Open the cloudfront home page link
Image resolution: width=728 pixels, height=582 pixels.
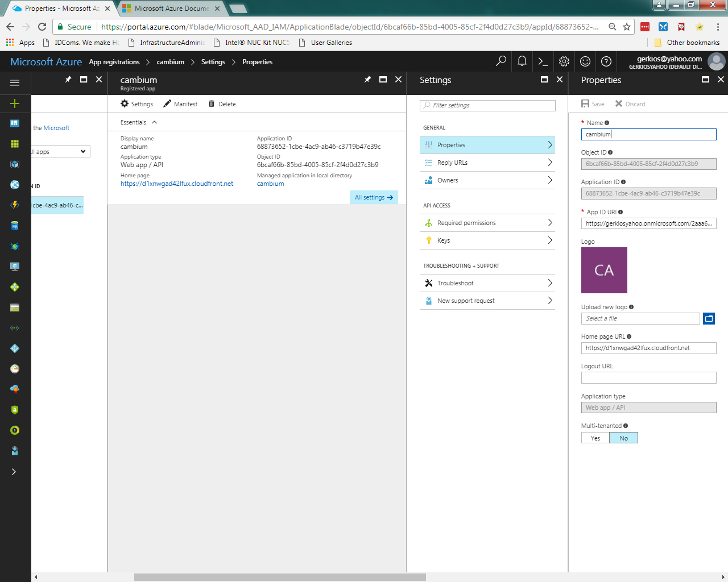[x=177, y=184]
